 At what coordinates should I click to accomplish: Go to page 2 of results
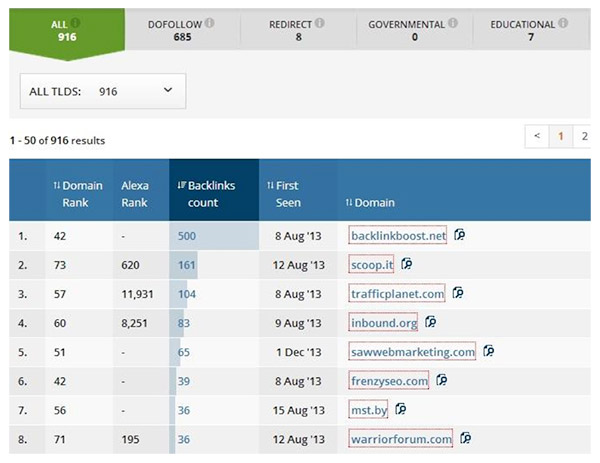click(x=584, y=136)
